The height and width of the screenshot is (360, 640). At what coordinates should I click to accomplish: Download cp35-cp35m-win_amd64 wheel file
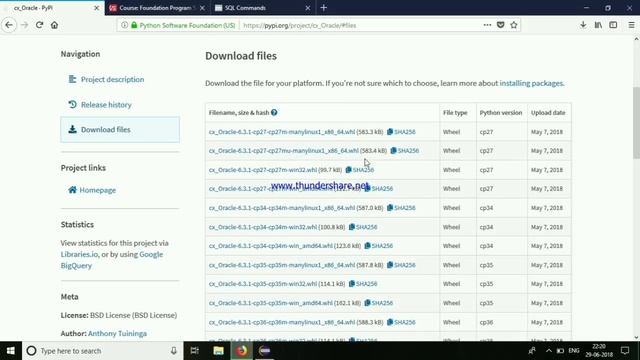pos(271,303)
